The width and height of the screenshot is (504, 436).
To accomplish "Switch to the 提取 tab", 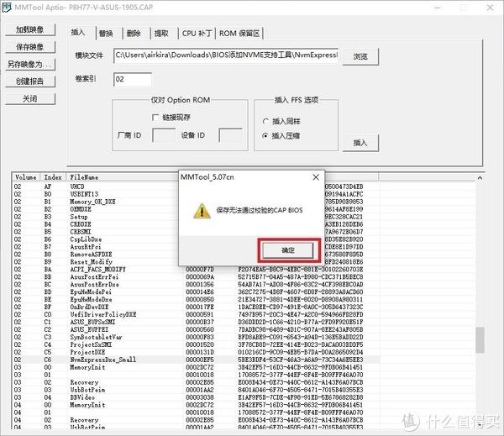I will (x=161, y=33).
